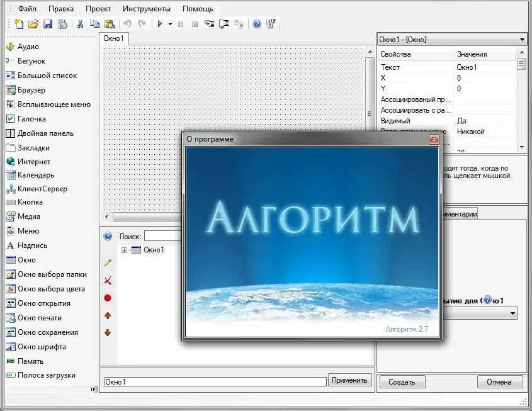
Task: Click the Step out debug icon
Action: [x=239, y=24]
